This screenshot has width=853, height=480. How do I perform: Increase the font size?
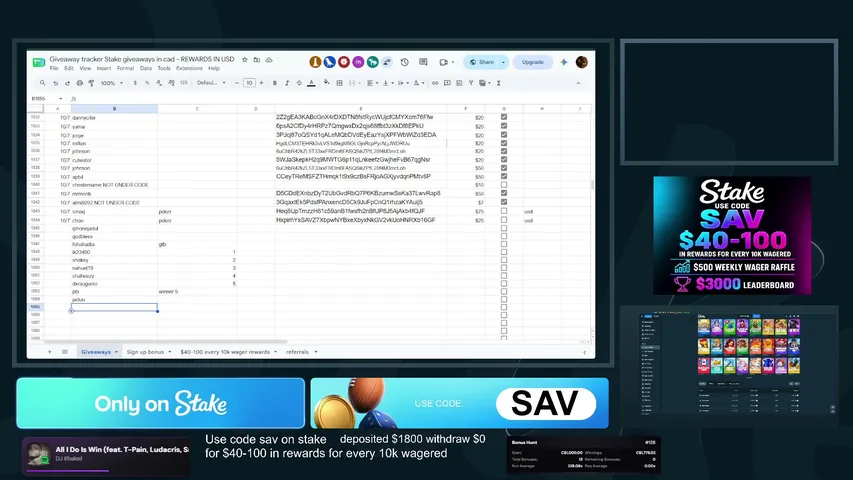click(261, 83)
